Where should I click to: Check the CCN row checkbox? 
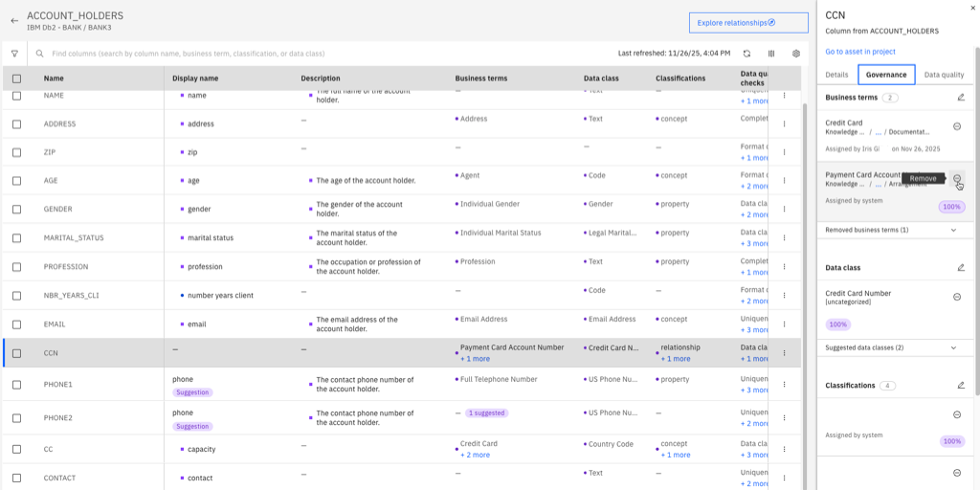pos(17,353)
